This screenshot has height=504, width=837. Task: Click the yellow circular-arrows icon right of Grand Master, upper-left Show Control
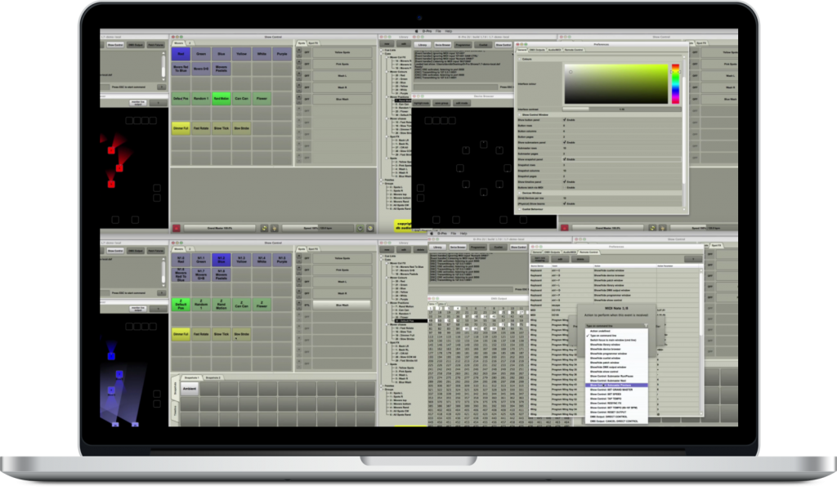coord(264,228)
